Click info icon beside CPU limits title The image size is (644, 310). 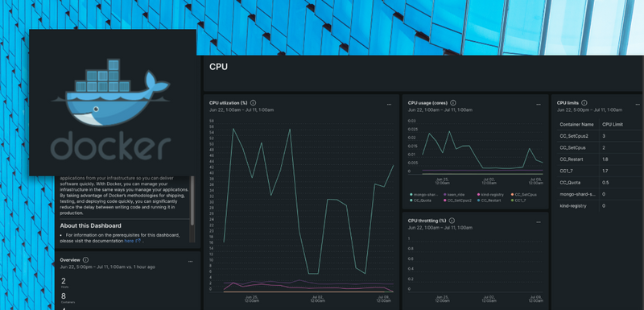tap(584, 103)
